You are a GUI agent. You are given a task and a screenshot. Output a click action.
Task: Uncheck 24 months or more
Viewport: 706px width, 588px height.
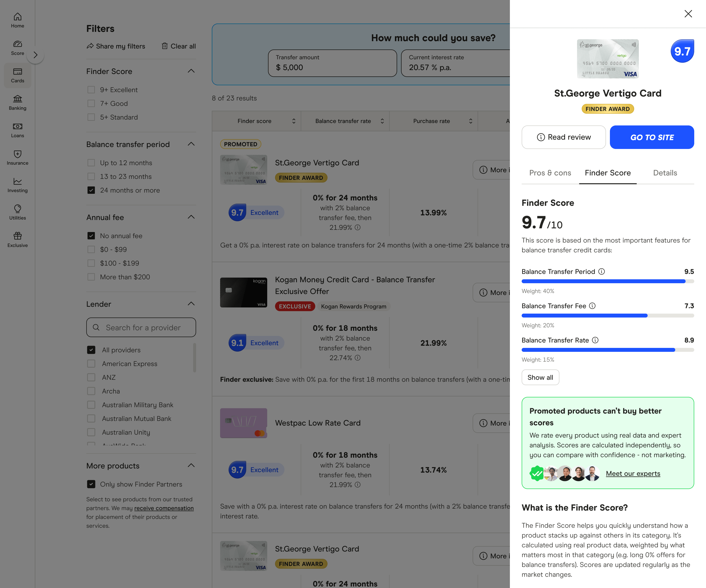click(91, 190)
